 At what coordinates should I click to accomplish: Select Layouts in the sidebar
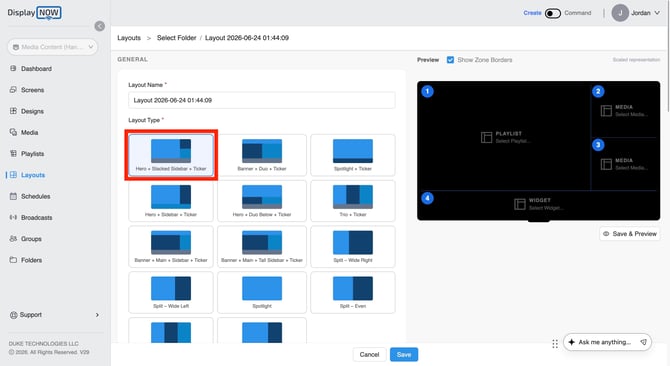(x=33, y=175)
